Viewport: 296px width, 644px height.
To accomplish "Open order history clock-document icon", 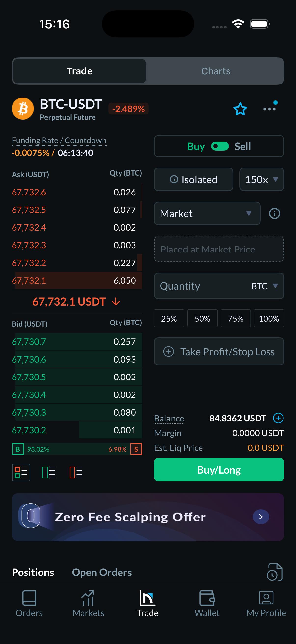I will coord(274,572).
